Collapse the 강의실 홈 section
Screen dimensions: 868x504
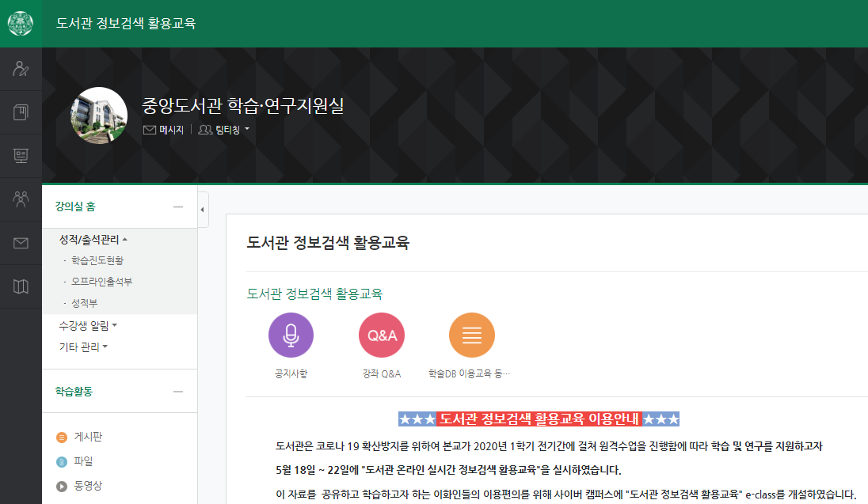point(178,207)
